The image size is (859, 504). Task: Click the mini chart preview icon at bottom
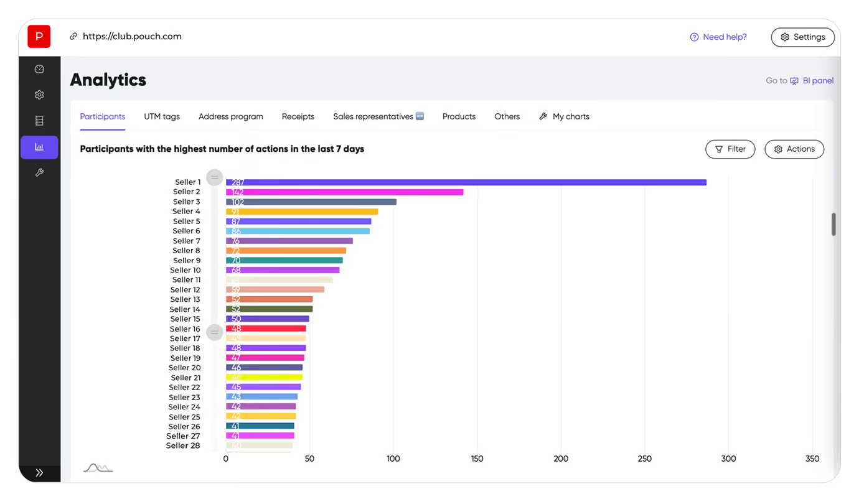[x=98, y=467]
